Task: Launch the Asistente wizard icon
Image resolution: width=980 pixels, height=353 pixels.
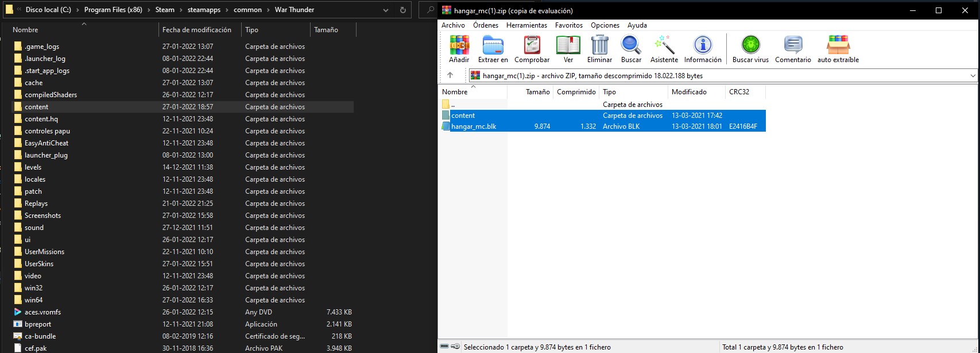Action: [x=664, y=45]
